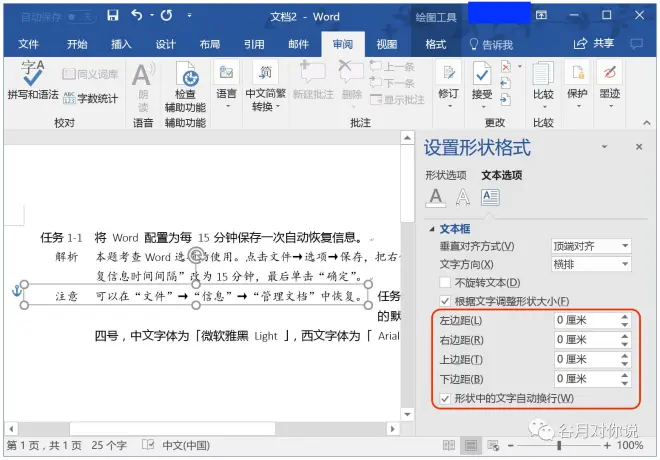Collapse the ribbon with the chevron
The height and width of the screenshot is (460, 660).
[x=647, y=123]
